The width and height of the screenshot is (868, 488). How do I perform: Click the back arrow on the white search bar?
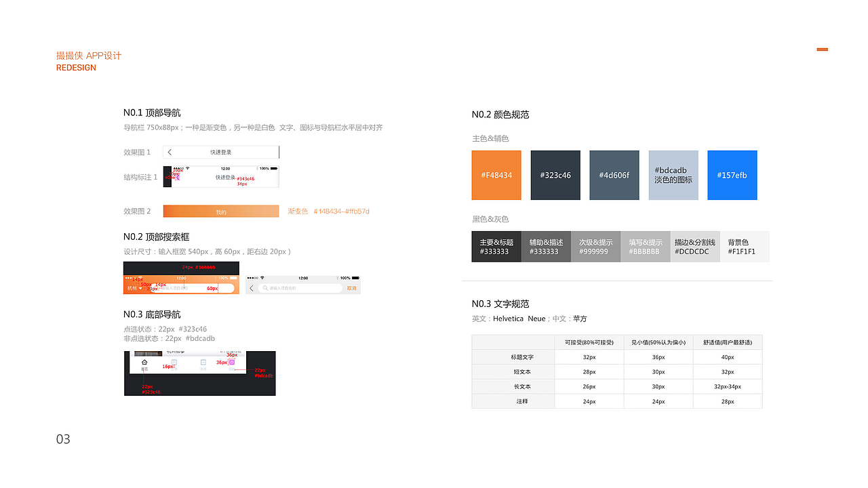pyautogui.click(x=252, y=287)
